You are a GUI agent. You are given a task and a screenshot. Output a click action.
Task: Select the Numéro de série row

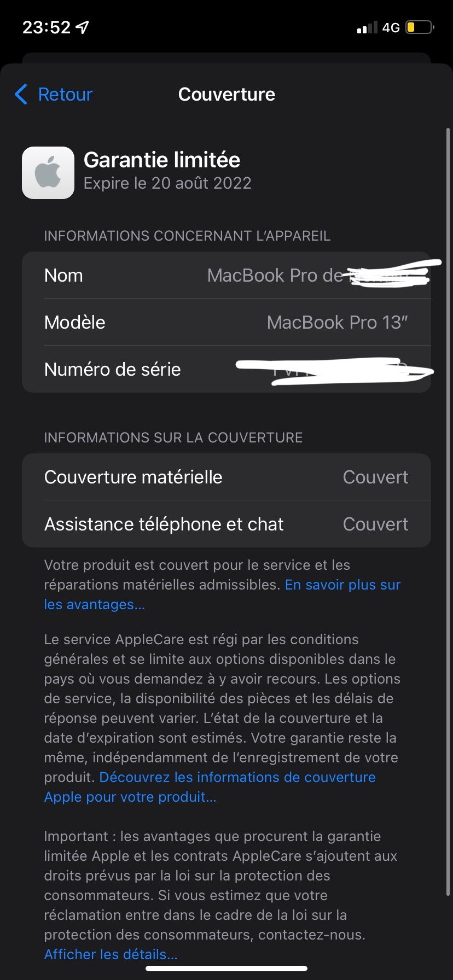[226, 369]
